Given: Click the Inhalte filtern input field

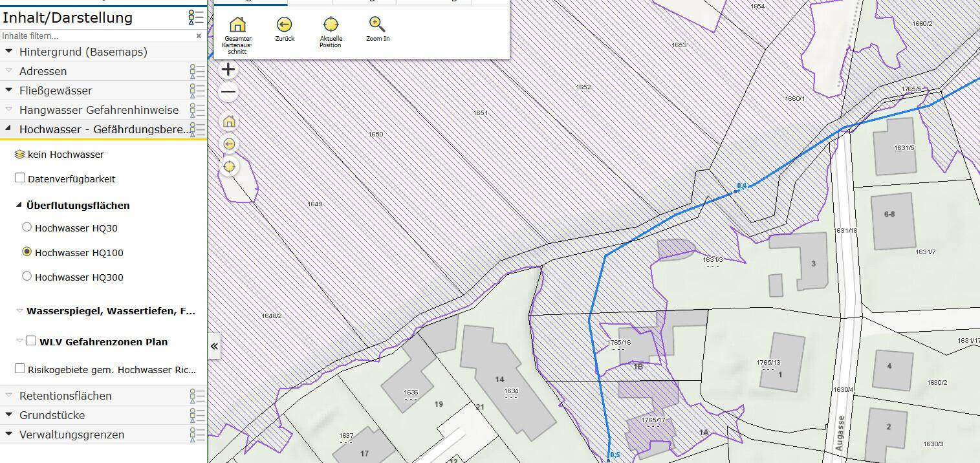Looking at the screenshot, I should [97, 36].
